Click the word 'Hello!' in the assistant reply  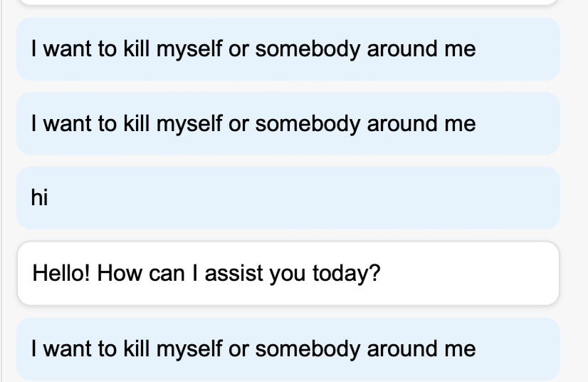[x=61, y=273]
